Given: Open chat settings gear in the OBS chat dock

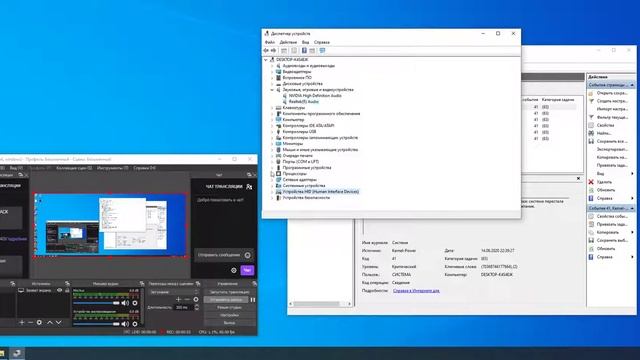Looking at the screenshot, I should coord(234,270).
